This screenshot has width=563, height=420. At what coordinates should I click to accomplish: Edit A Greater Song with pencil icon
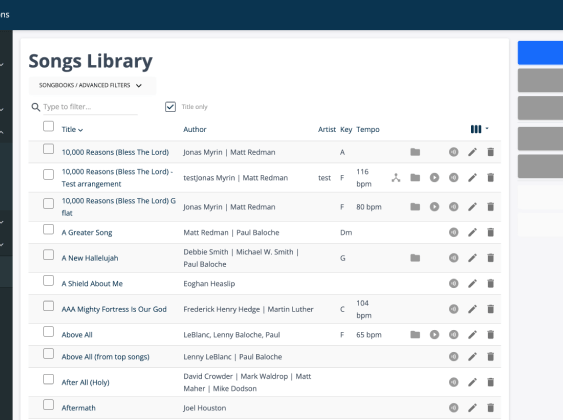tap(473, 232)
